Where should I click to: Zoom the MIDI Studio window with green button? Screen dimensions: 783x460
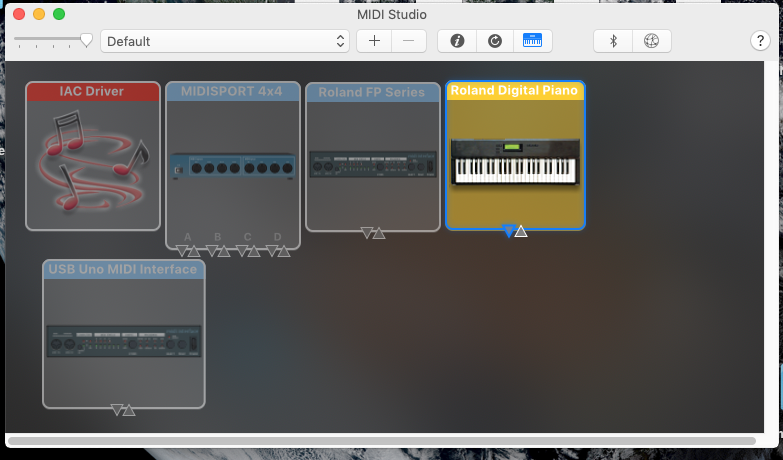59,14
